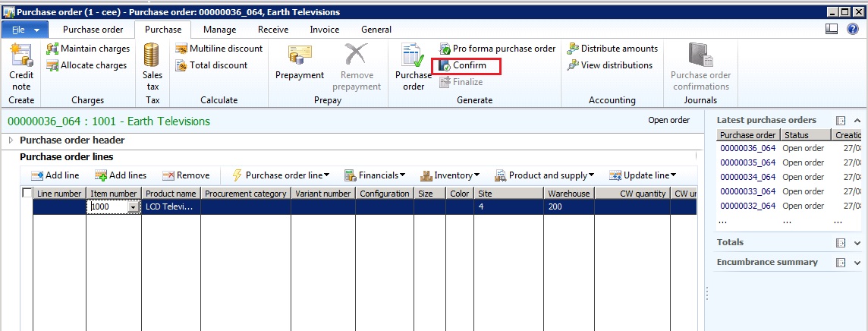Image resolution: width=868 pixels, height=331 pixels.
Task: Click the Warehouse cell showing 200
Action: [x=568, y=206]
